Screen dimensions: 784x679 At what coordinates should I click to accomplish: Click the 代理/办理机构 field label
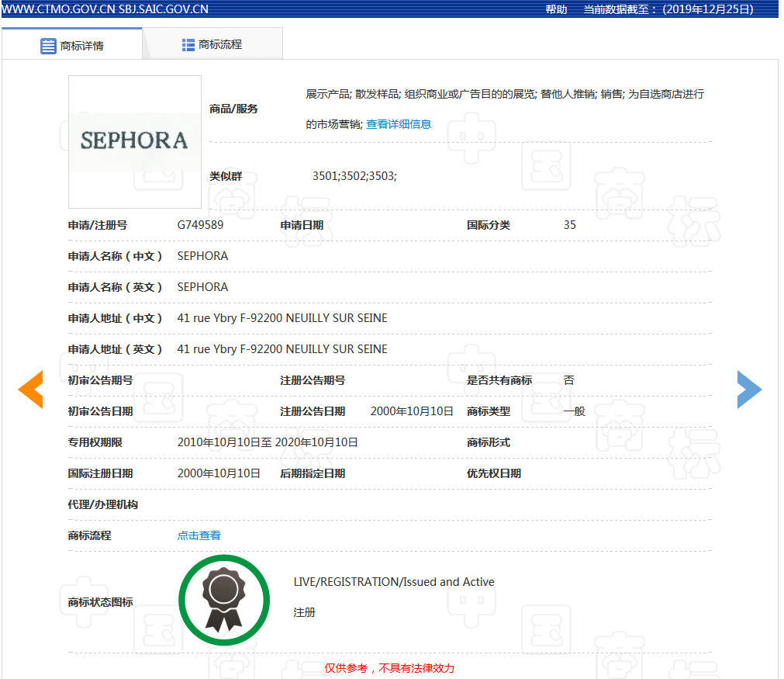click(x=103, y=504)
